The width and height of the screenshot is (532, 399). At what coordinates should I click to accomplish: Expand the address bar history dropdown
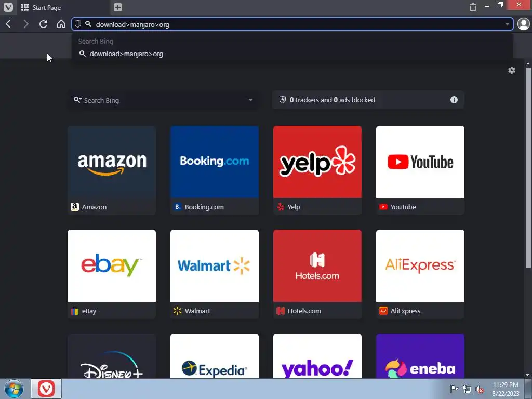507,24
